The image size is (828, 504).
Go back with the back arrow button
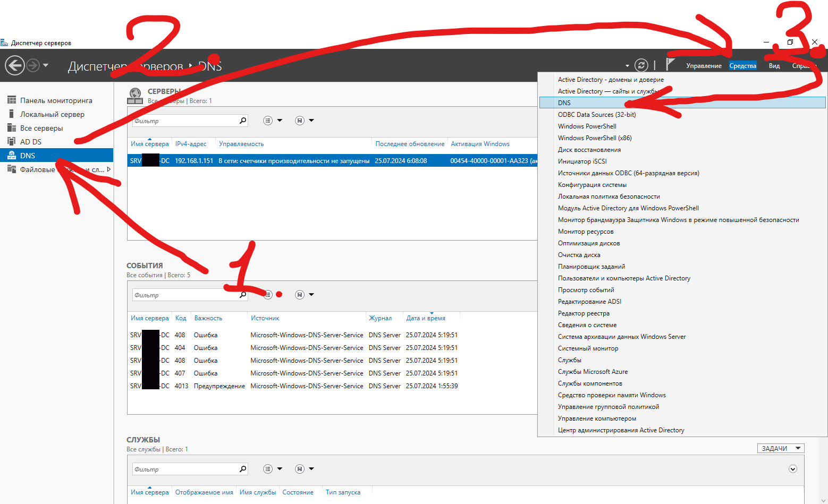[15, 65]
